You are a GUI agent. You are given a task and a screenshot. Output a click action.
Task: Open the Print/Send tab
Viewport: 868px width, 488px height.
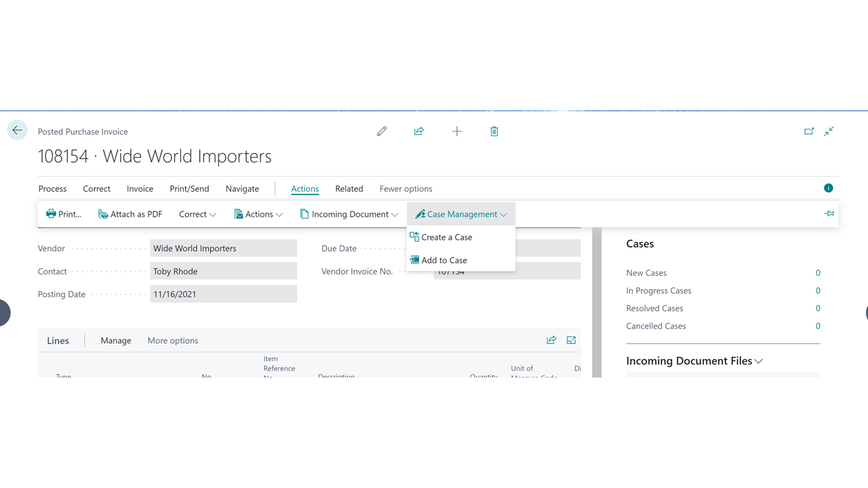coord(189,189)
